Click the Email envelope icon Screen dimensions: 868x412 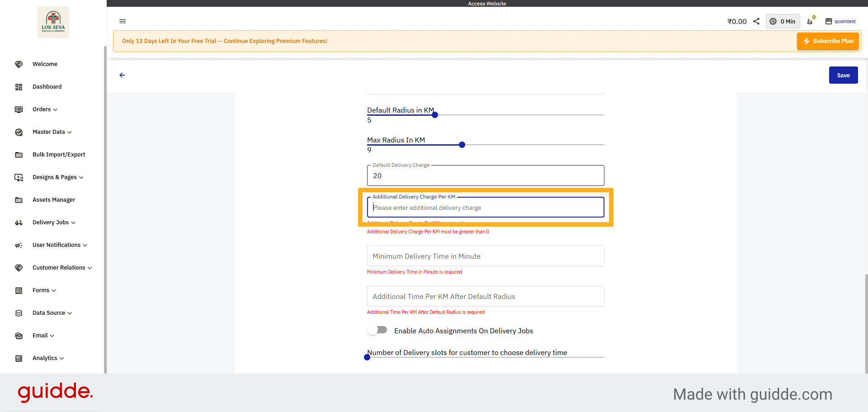(19, 336)
